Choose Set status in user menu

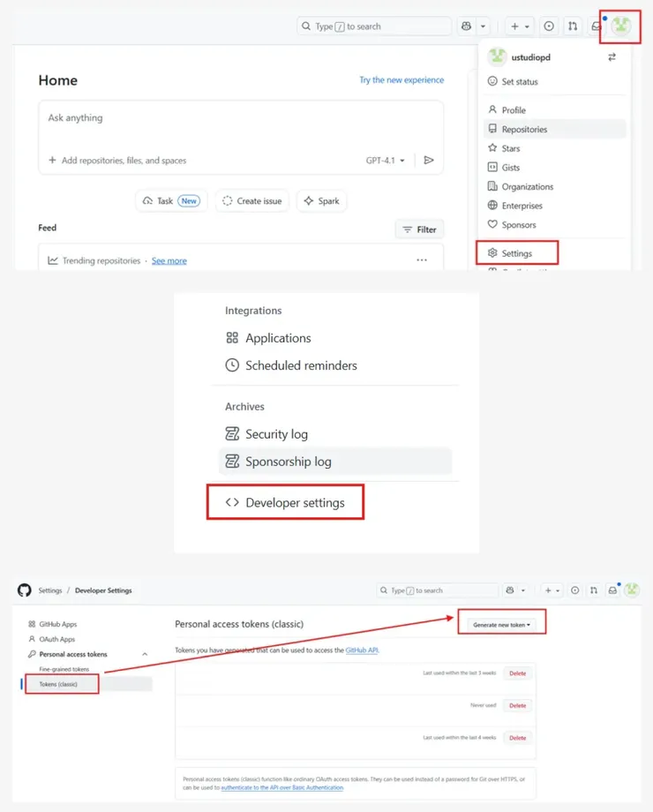point(520,81)
